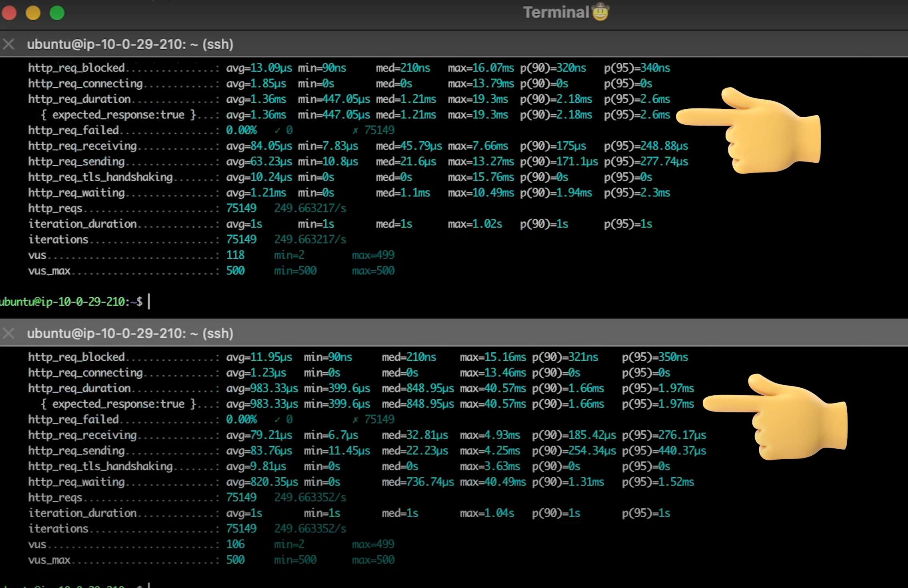Viewport: 908px width, 588px height.
Task: Place cursor at the top pane's shell prompt
Action: [x=149, y=302]
